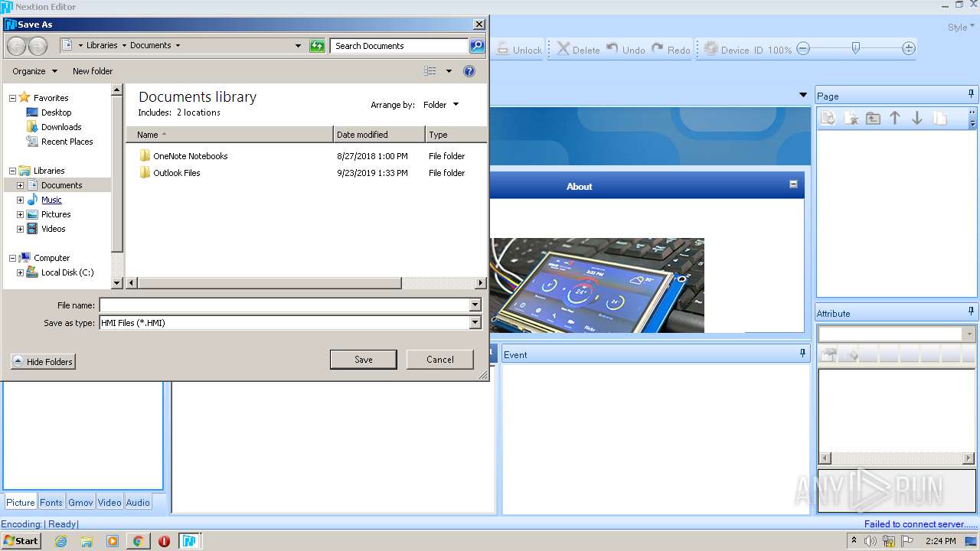Sort by Date modified column
This screenshot has width=980, height=551.
coord(379,135)
